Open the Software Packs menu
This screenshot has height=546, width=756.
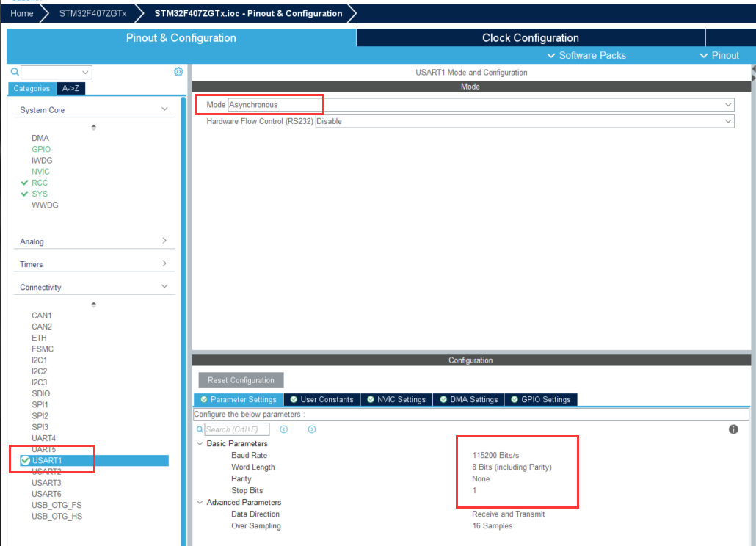pyautogui.click(x=586, y=56)
